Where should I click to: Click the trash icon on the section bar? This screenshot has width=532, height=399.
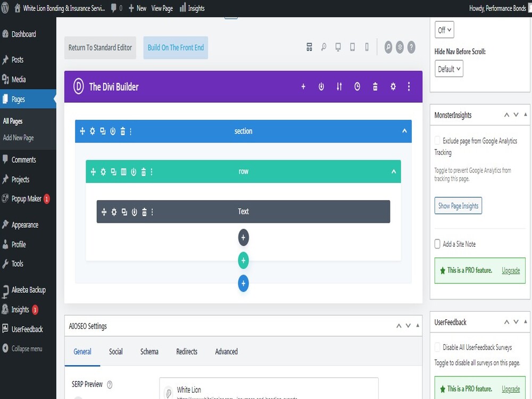122,131
